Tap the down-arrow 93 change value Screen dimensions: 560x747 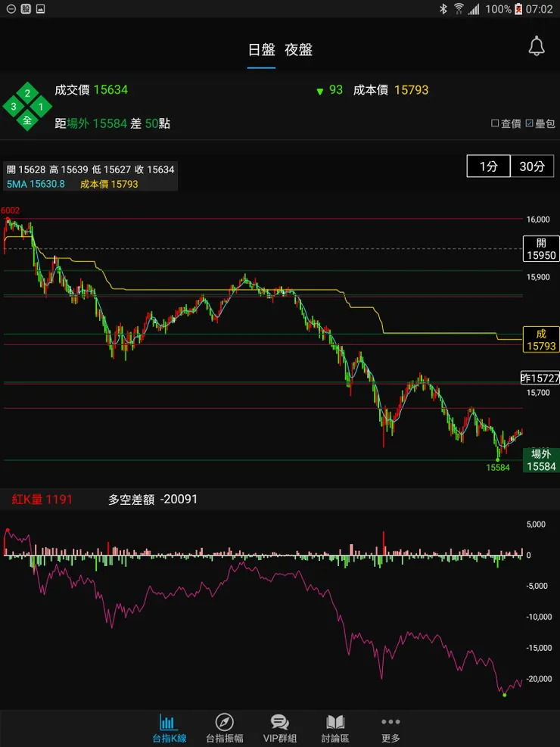click(x=329, y=90)
